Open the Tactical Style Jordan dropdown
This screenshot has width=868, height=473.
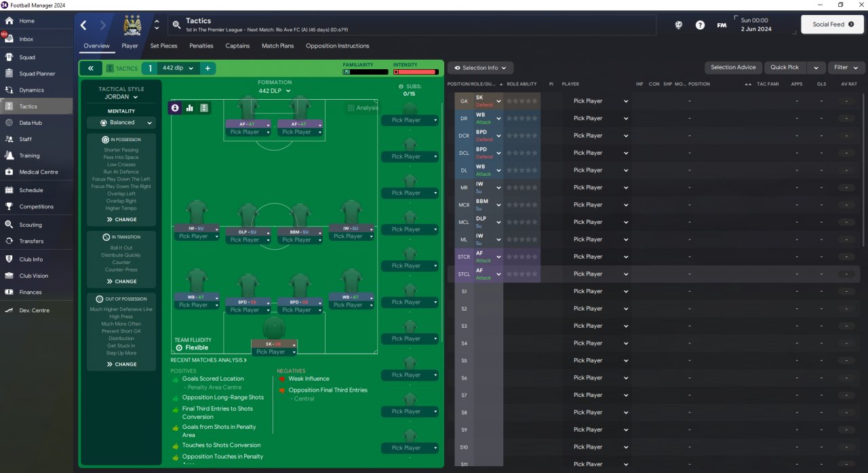pyautogui.click(x=121, y=97)
